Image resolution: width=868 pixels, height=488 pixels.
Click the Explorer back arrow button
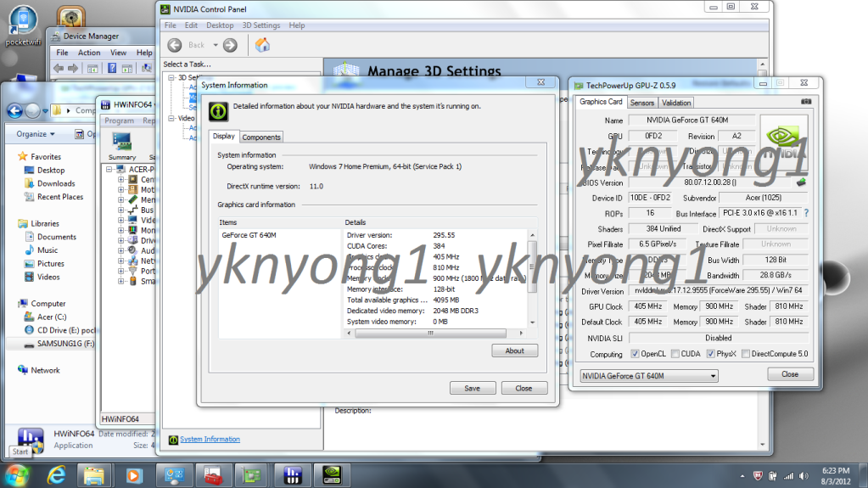[x=15, y=111]
